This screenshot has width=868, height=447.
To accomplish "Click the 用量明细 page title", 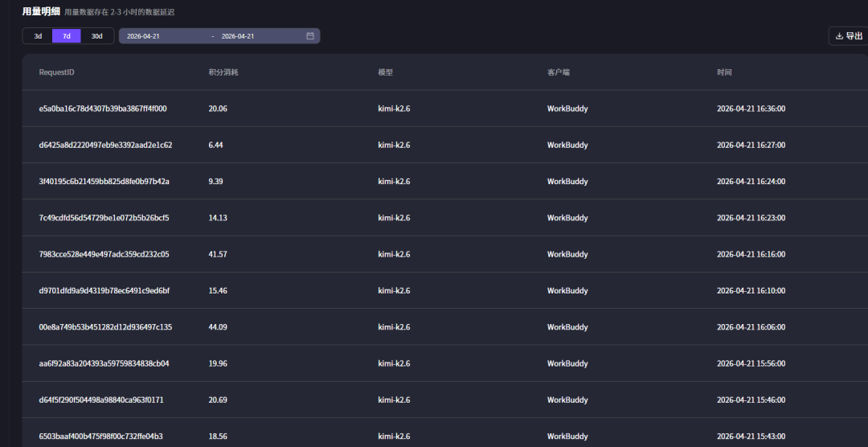I will [x=41, y=11].
